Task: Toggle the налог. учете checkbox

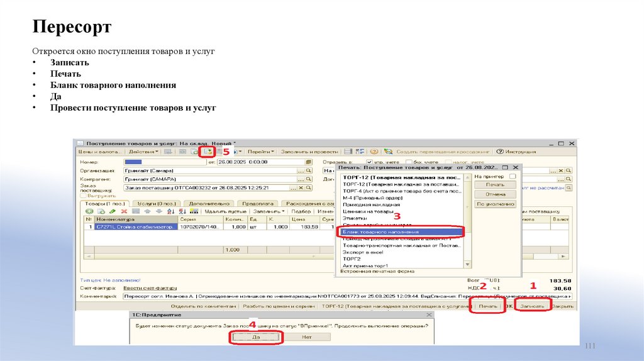Action: coord(448,162)
